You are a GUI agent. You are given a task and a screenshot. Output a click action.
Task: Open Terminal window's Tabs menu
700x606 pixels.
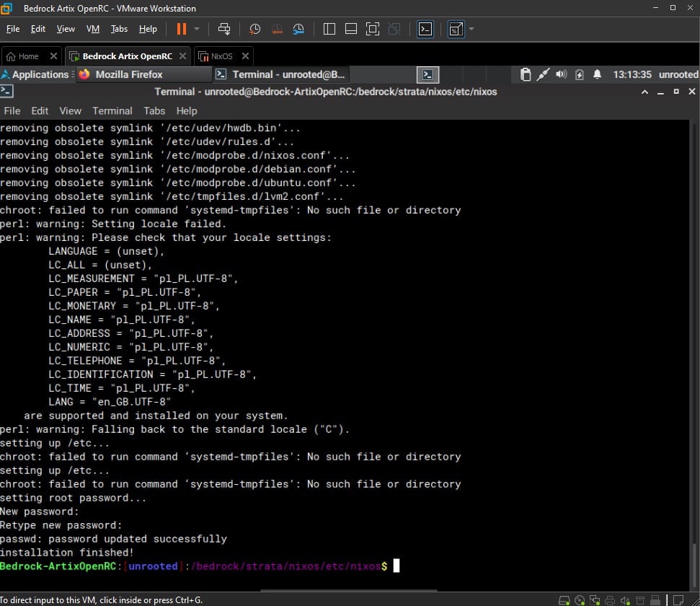pos(154,111)
